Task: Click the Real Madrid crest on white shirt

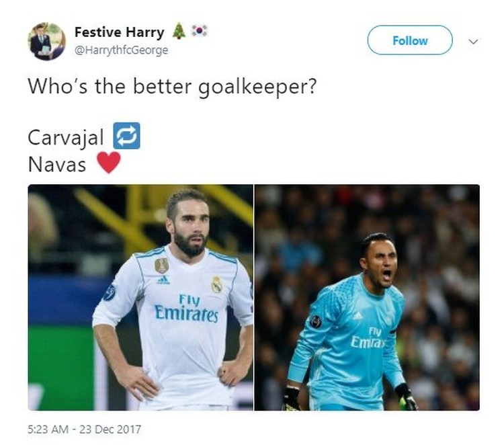Action: pyautogui.click(x=216, y=284)
